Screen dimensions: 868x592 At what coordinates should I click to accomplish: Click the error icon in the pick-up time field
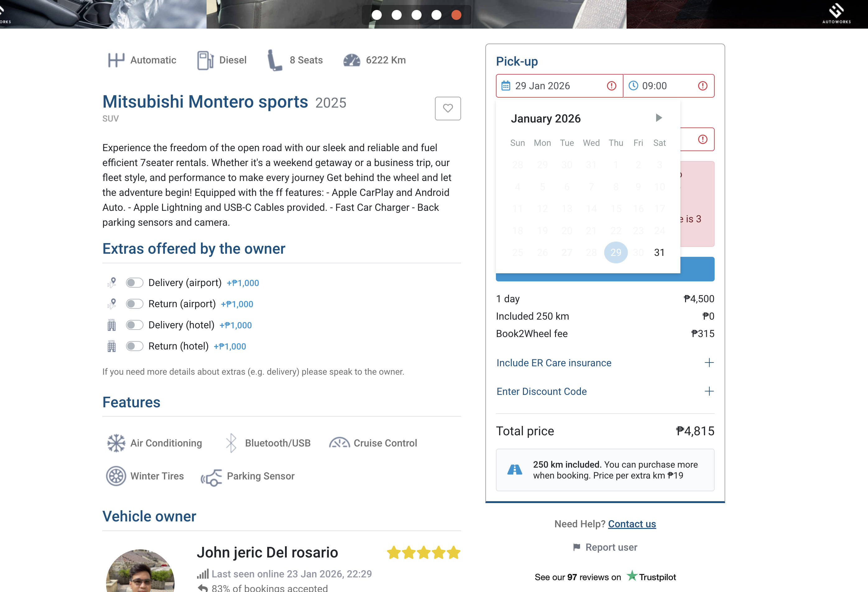point(702,86)
